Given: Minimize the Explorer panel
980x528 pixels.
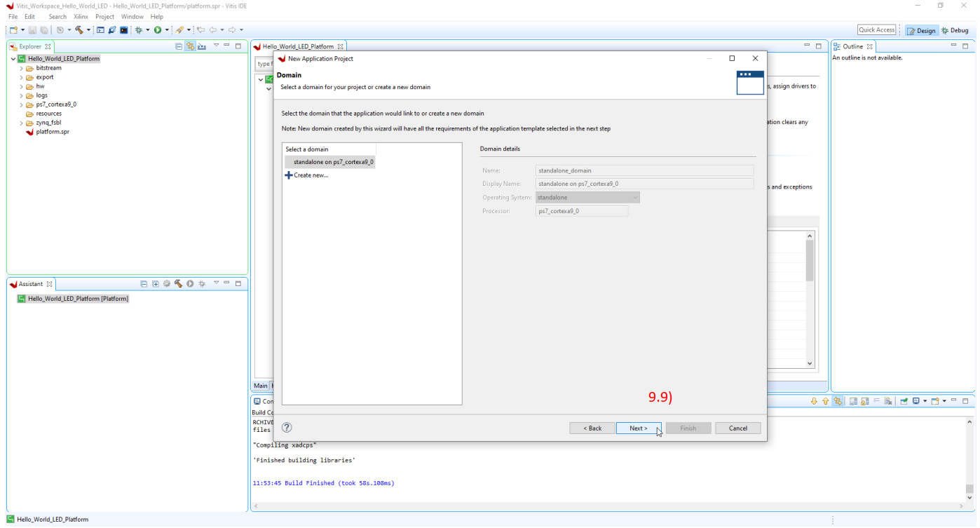Looking at the screenshot, I should click(227, 46).
